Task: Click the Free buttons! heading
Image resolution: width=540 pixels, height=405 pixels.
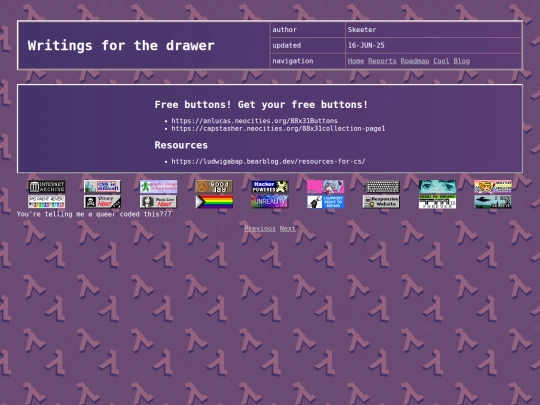Action: pyautogui.click(x=261, y=104)
